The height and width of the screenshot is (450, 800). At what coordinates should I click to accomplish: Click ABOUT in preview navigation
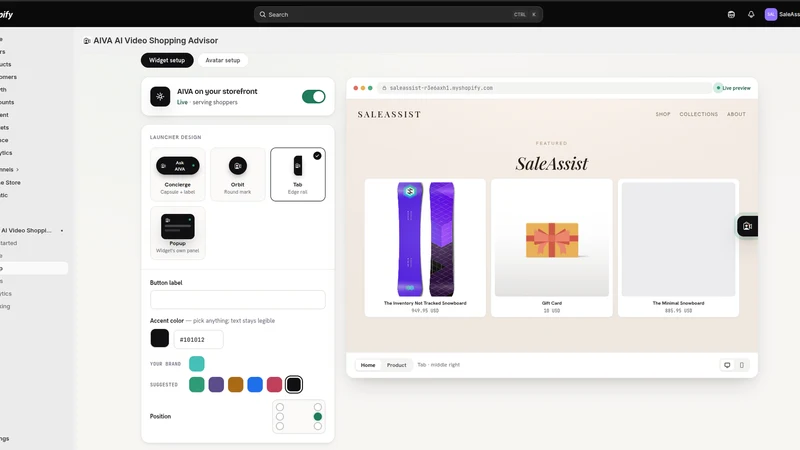click(736, 114)
